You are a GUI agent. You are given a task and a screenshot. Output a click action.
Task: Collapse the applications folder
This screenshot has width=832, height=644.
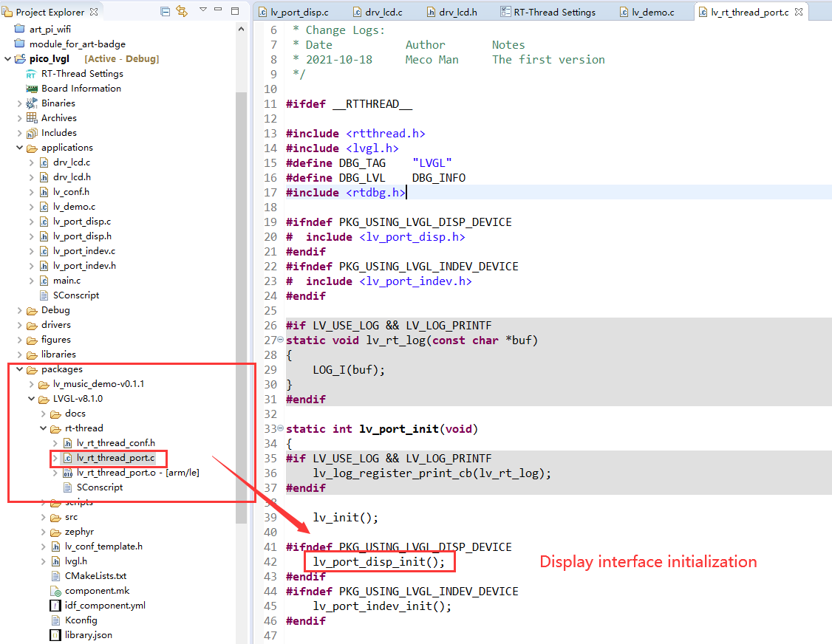[19, 148]
